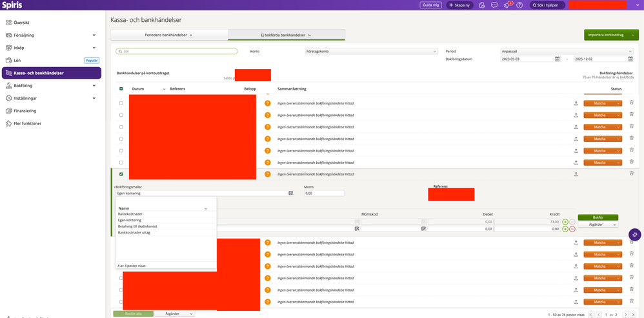Open calendar picker for end date 2025-12-02
The width and height of the screenshot is (644, 318).
(x=630, y=59)
